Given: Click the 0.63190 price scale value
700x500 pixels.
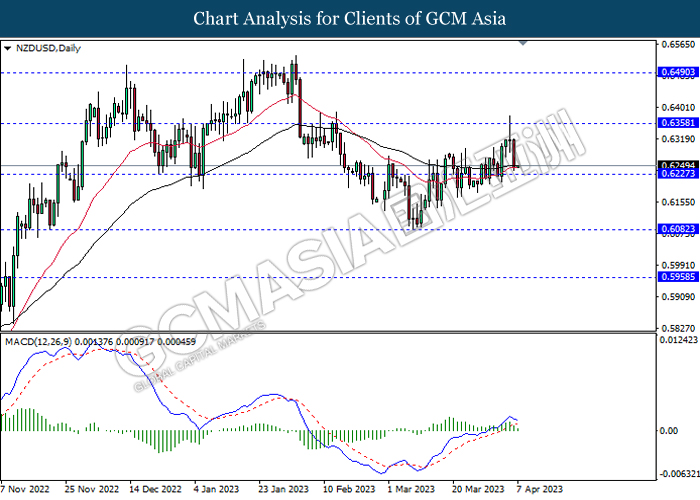Looking at the screenshot, I should tap(678, 139).
